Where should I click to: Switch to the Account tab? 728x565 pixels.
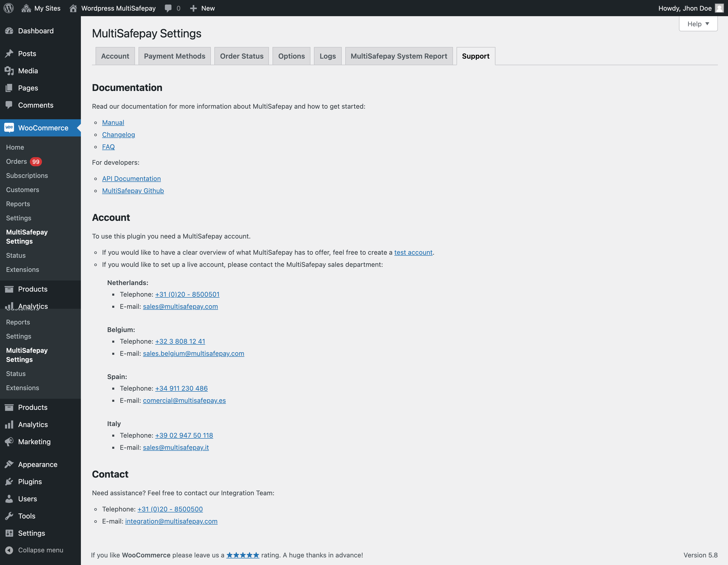[x=115, y=56]
